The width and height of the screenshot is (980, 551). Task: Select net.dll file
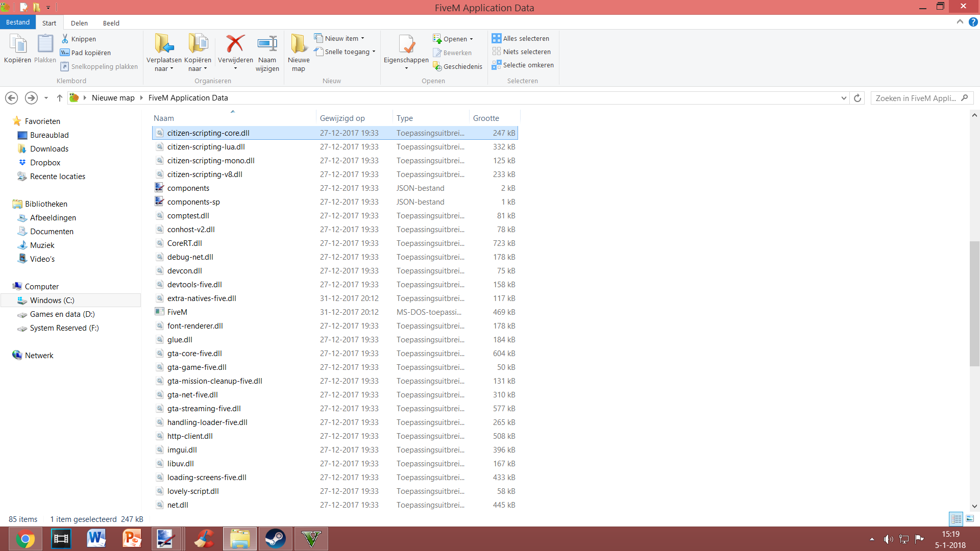[335, 505]
